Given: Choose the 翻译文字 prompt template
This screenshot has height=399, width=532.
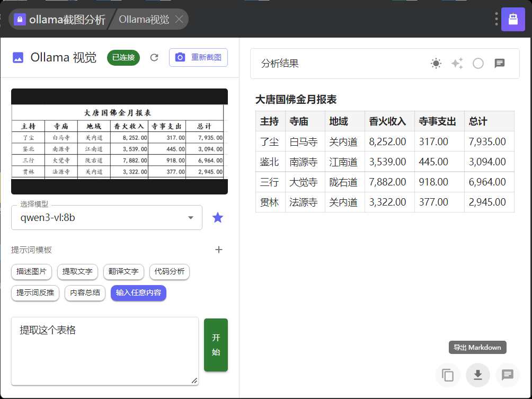Looking at the screenshot, I should [x=123, y=272].
